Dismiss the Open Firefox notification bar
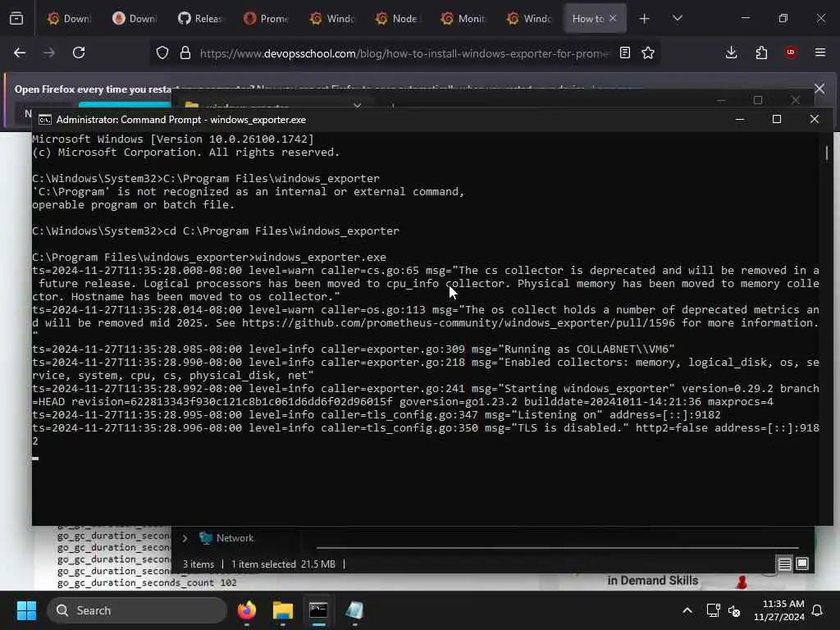 819,89
